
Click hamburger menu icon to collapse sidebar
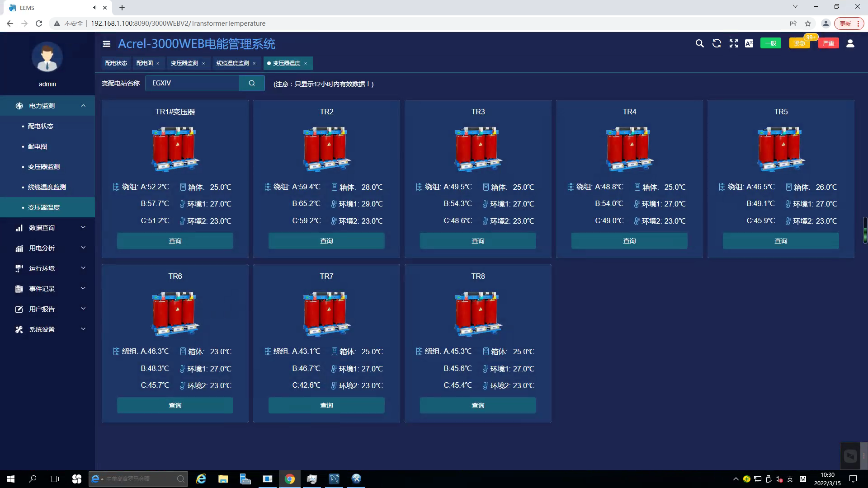[107, 44]
